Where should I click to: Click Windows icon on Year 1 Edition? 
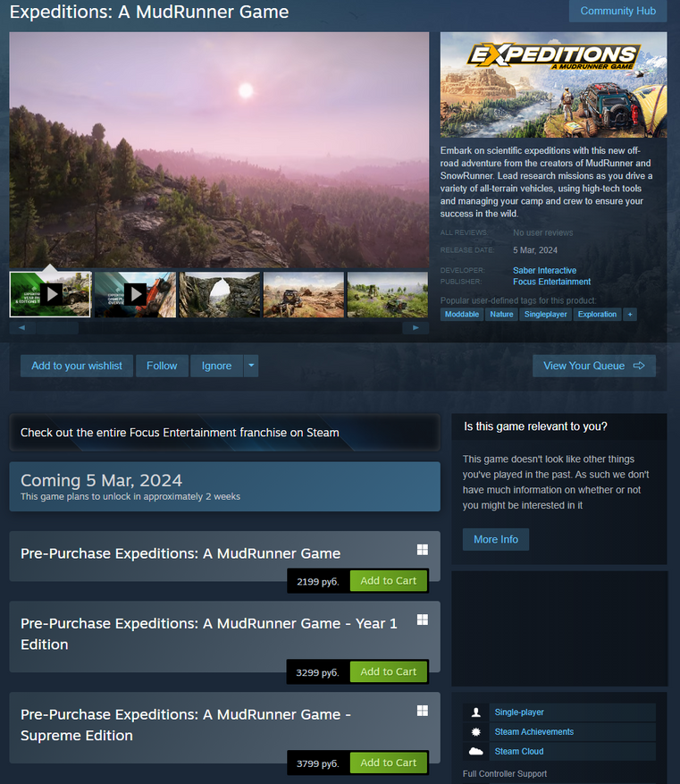click(x=423, y=620)
